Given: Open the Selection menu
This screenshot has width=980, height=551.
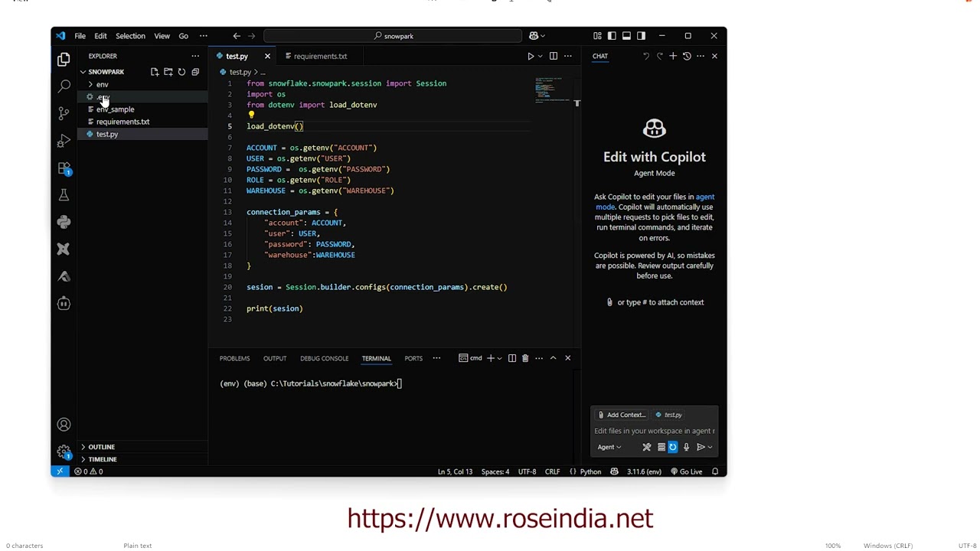Looking at the screenshot, I should [130, 36].
